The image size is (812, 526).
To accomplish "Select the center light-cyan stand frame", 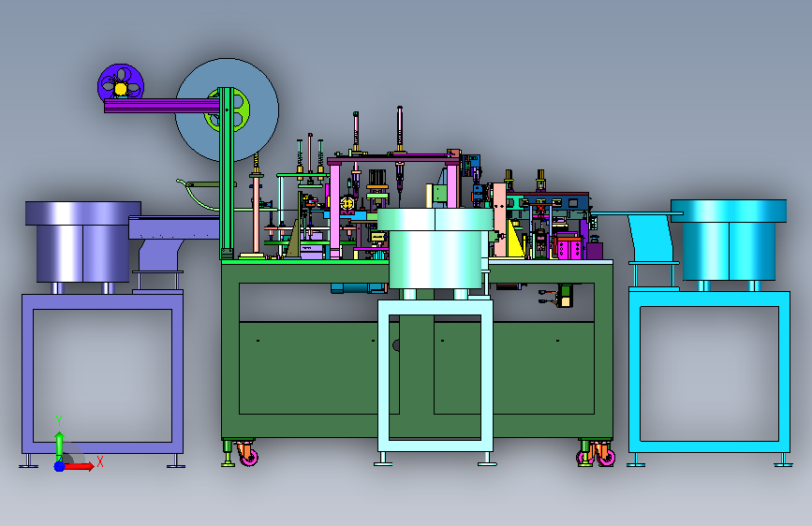I will [435, 375].
